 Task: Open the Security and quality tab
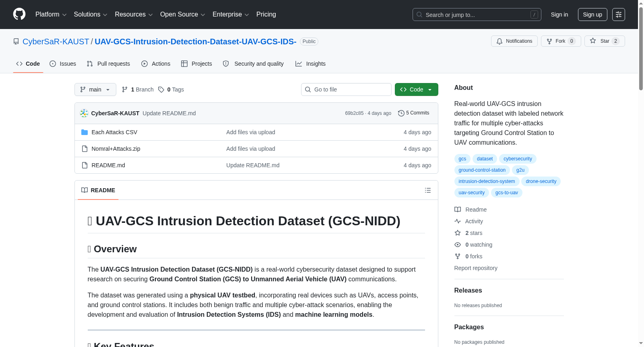click(x=253, y=64)
